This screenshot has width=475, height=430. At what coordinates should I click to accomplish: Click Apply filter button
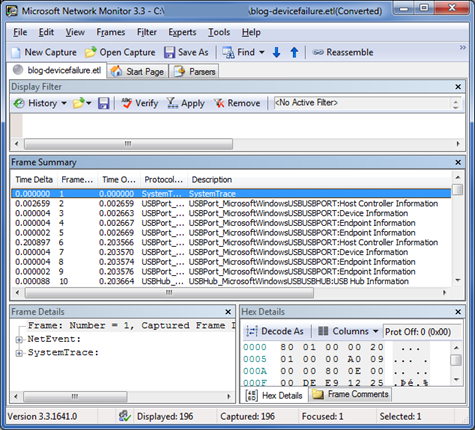[x=185, y=103]
